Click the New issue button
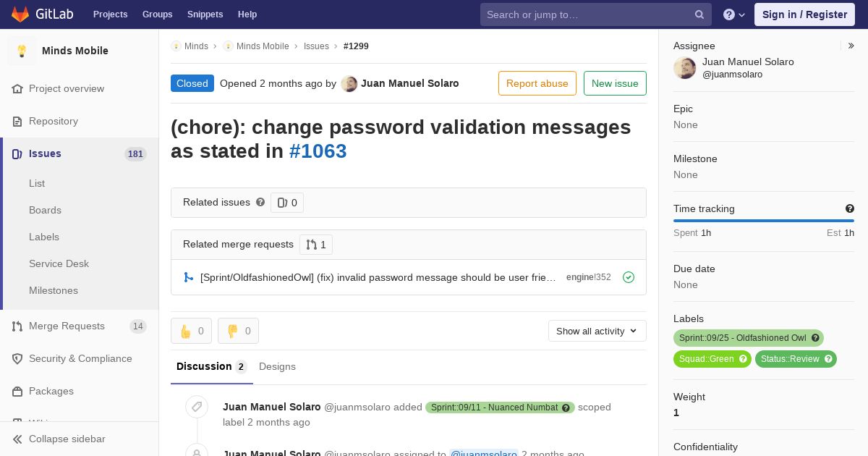The height and width of the screenshot is (456, 868). tap(615, 83)
